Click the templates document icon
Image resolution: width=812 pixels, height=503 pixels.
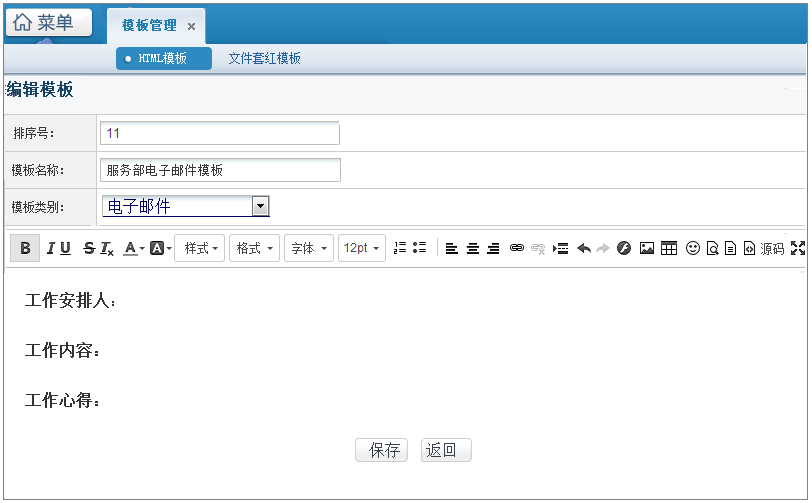(730, 249)
